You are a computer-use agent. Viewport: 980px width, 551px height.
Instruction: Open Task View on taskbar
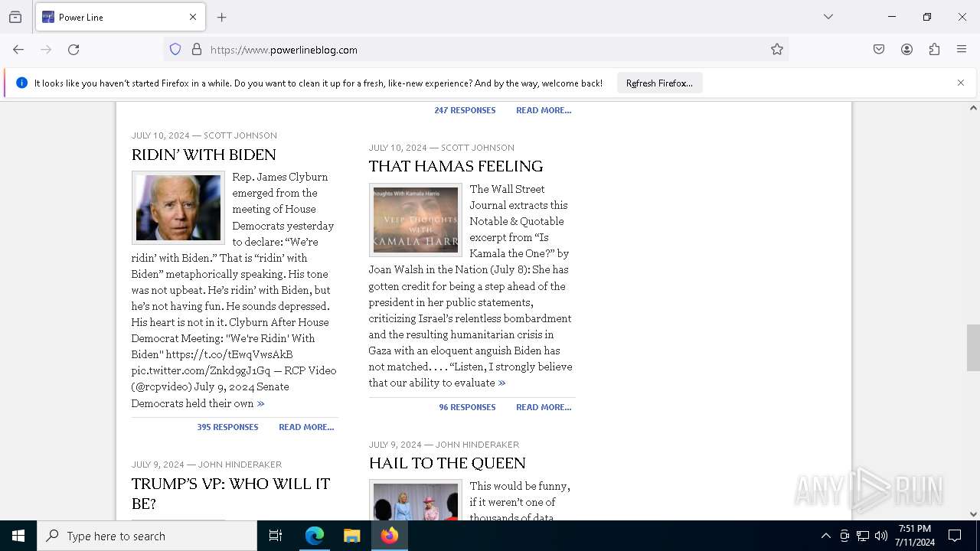pyautogui.click(x=276, y=536)
